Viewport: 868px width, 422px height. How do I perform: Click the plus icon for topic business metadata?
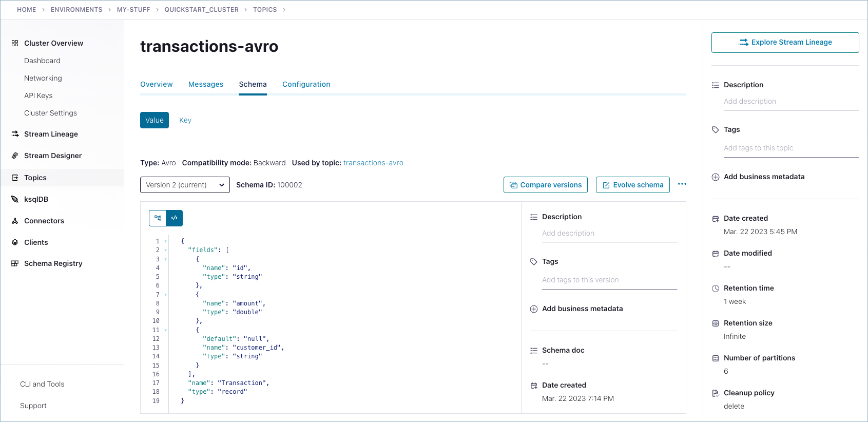(716, 177)
